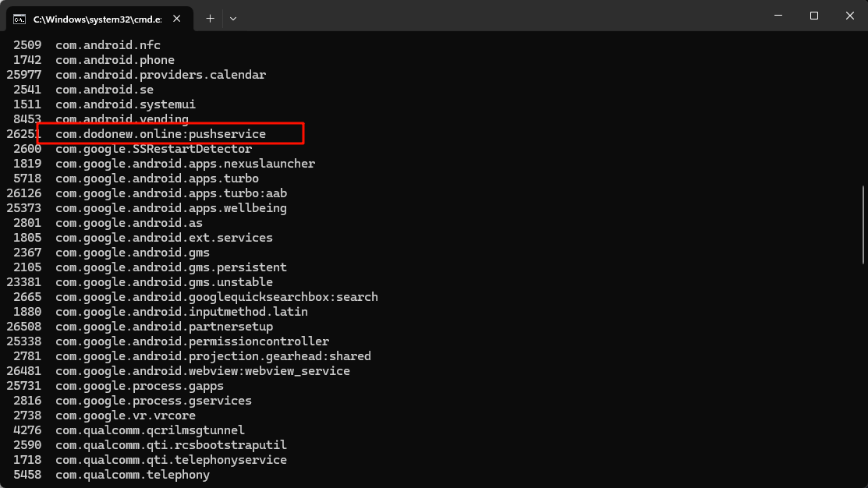The image size is (868, 488).
Task: Maximize the terminal window
Action: pyautogui.click(x=813, y=16)
